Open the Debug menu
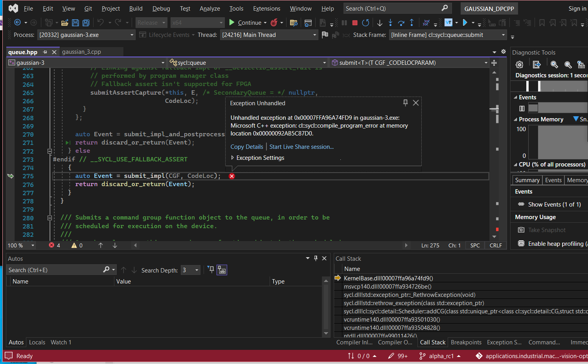The height and width of the screenshot is (364, 588). tap(161, 8)
